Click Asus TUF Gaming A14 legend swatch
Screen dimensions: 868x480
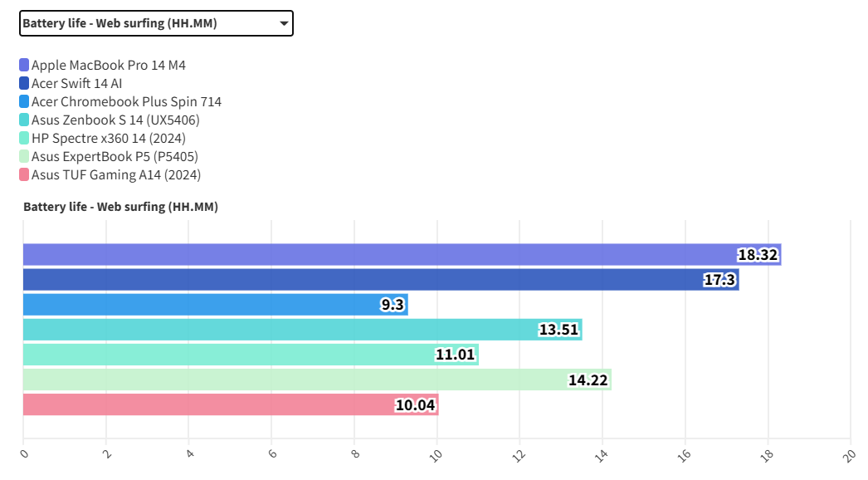pos(24,174)
